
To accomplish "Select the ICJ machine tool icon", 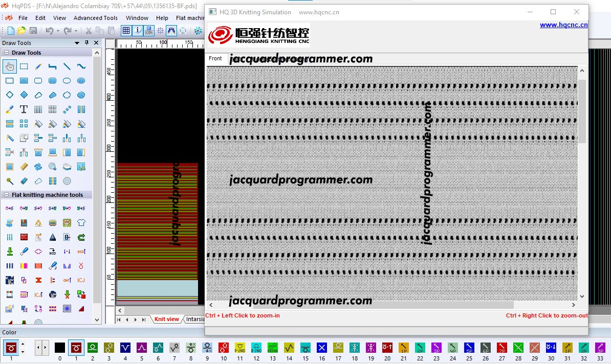I will (x=81, y=280).
